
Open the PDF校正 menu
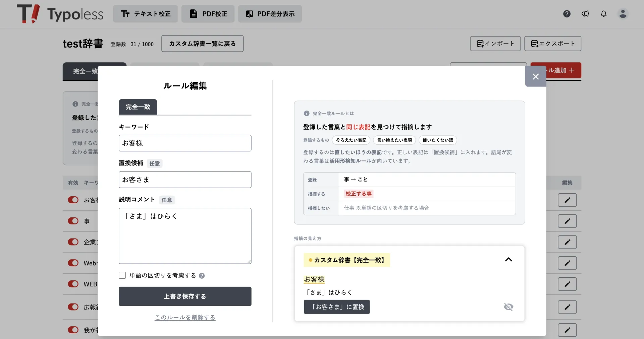(208, 14)
